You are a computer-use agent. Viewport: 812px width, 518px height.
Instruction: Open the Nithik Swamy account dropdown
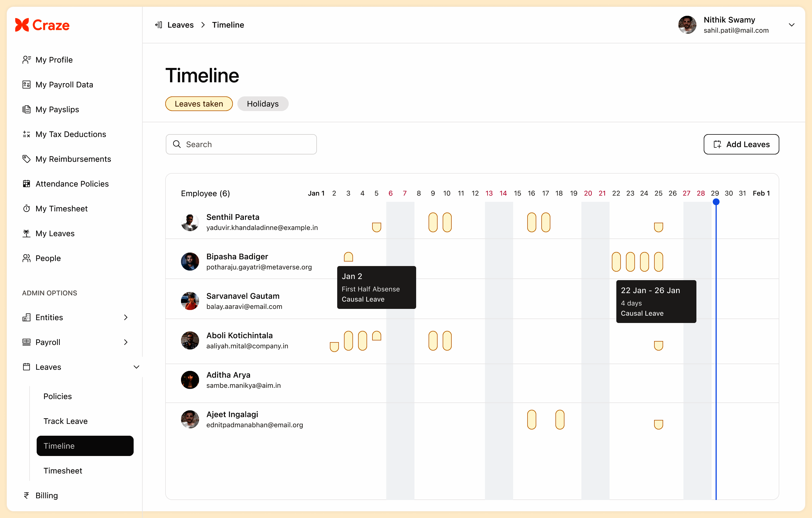791,25
